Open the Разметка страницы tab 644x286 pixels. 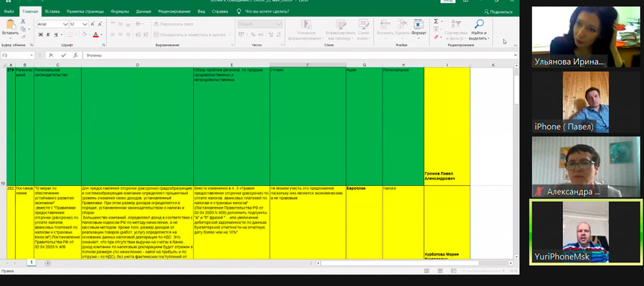[x=86, y=11]
